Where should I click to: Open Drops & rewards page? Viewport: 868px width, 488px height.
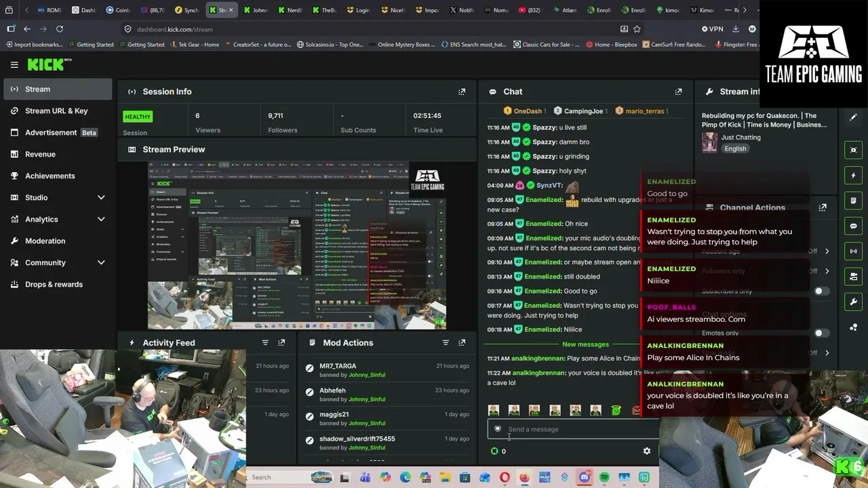click(x=58, y=284)
